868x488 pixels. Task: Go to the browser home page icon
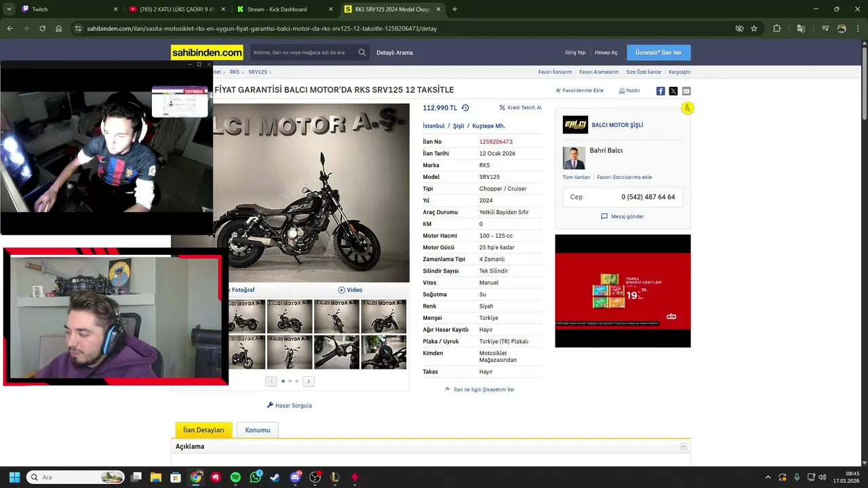[59, 28]
